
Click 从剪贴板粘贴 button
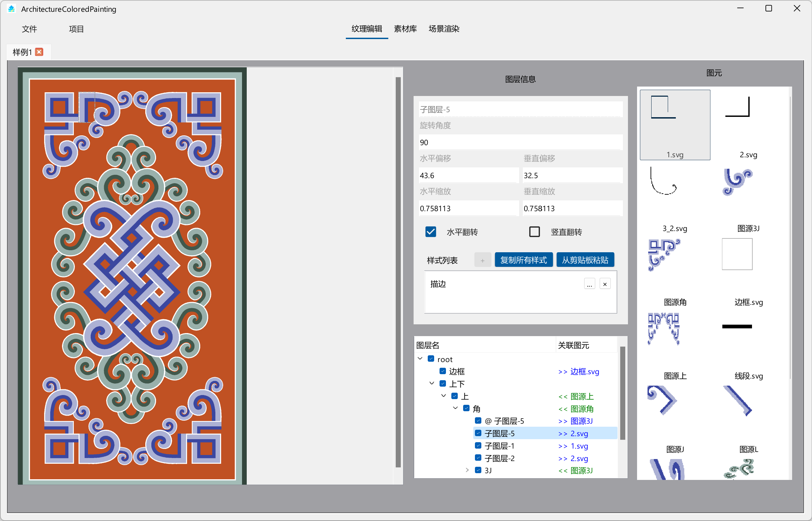coord(585,260)
